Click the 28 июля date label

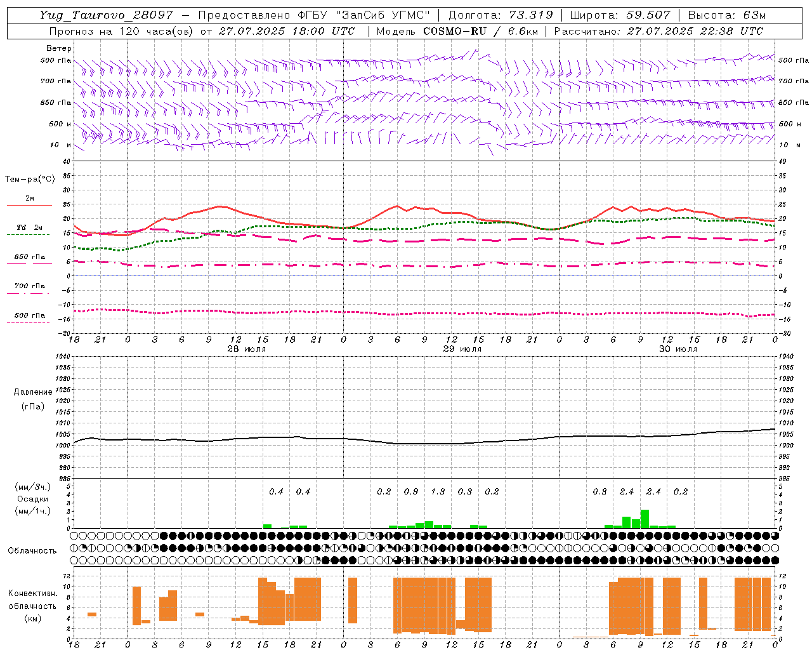(x=247, y=349)
